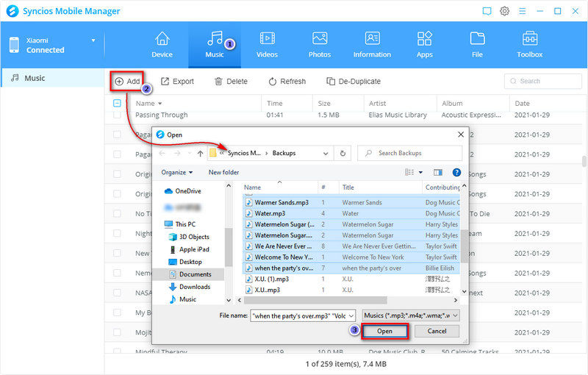Sort files by Title column
Image resolution: width=588 pixels, height=375 pixels.
(x=348, y=187)
